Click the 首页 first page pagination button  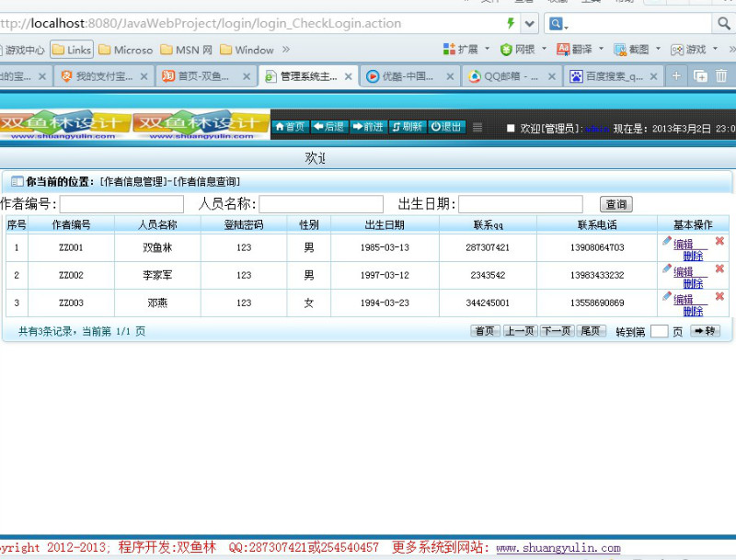tap(486, 331)
